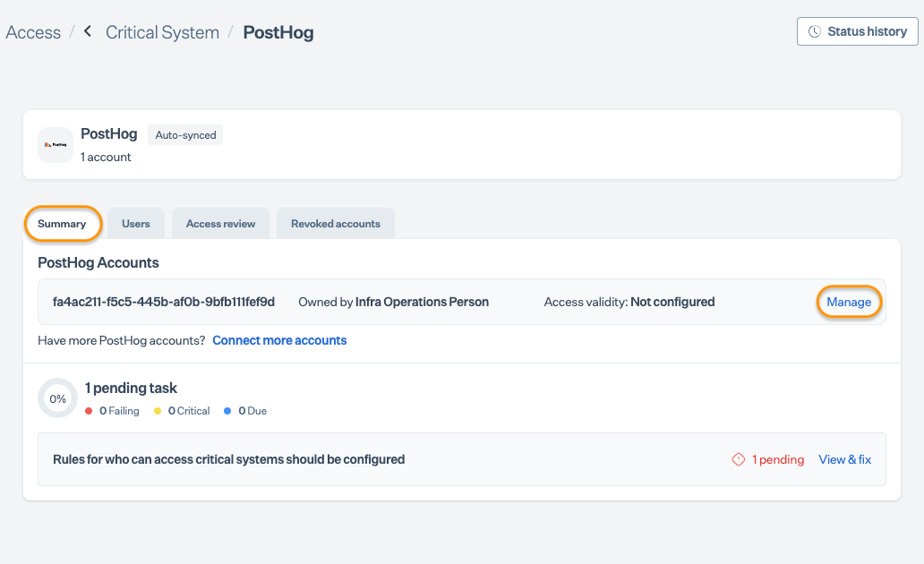Click the Connect more accounts link

pos(279,340)
